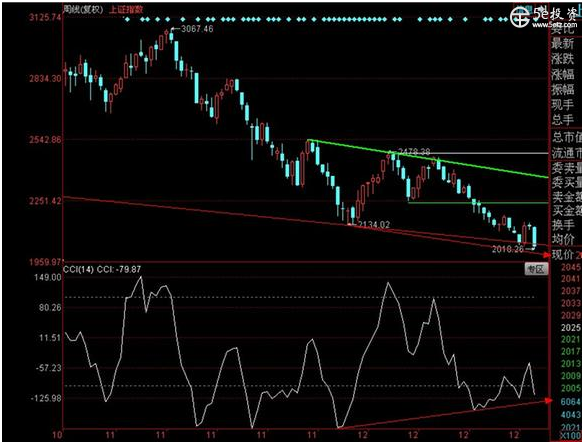Image resolution: width=584 pixels, height=444 pixels.
Task: Click the 2542.86 price axis label
Action: pyautogui.click(x=45, y=140)
